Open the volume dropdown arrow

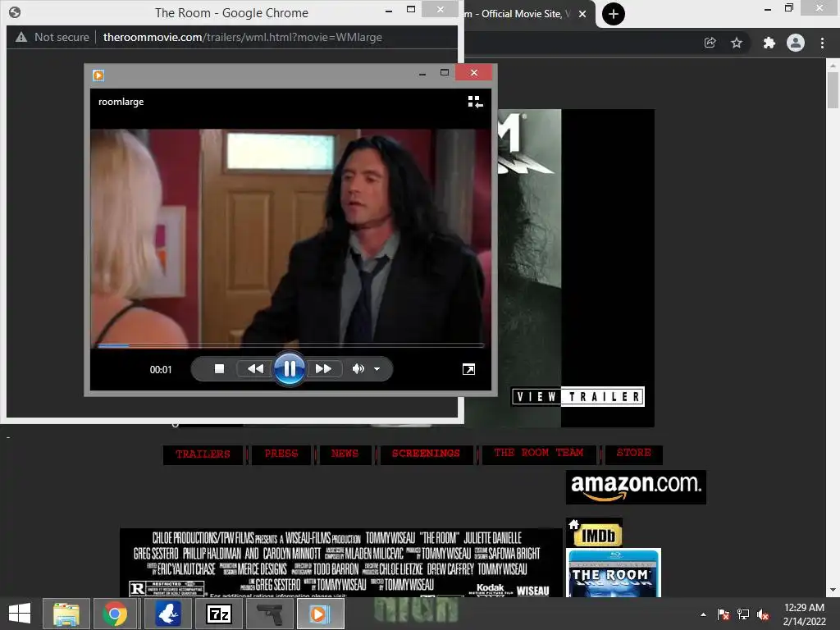click(x=377, y=369)
